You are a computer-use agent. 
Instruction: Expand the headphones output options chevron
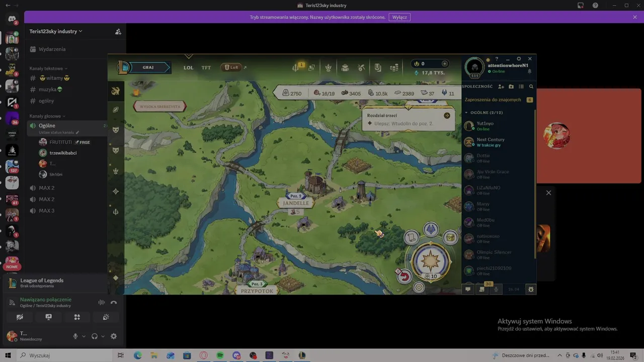click(103, 336)
